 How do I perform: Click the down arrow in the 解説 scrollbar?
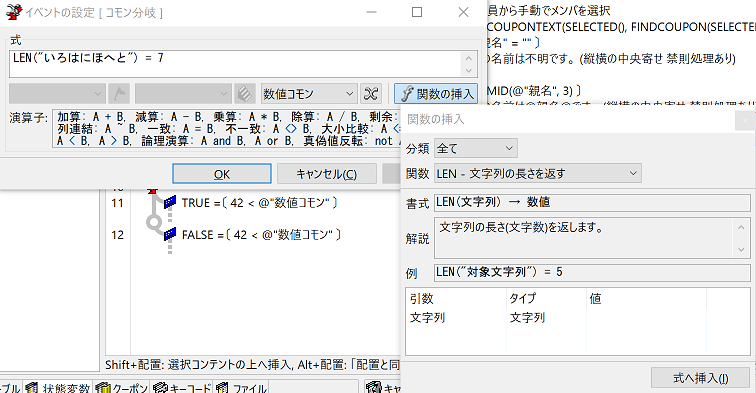(x=742, y=249)
